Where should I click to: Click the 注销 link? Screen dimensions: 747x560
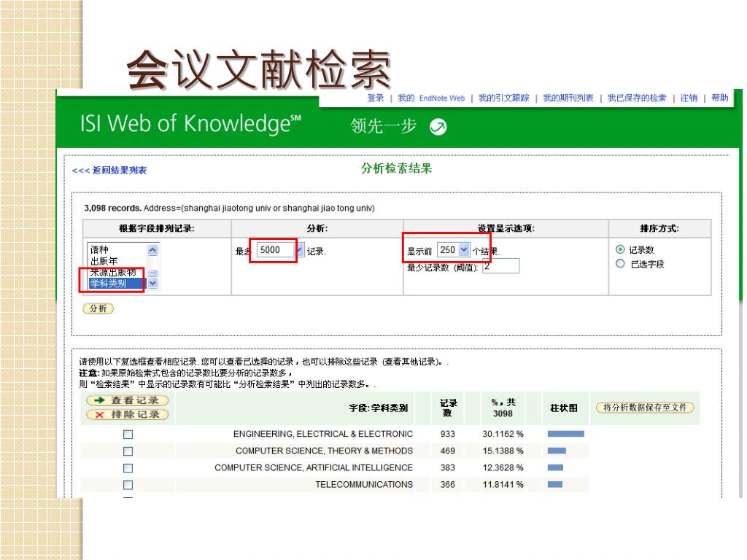689,98
